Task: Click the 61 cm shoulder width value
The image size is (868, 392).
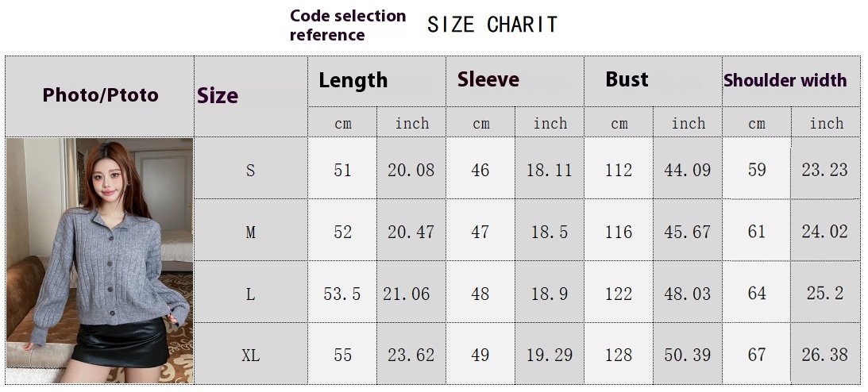Action: coord(757,232)
